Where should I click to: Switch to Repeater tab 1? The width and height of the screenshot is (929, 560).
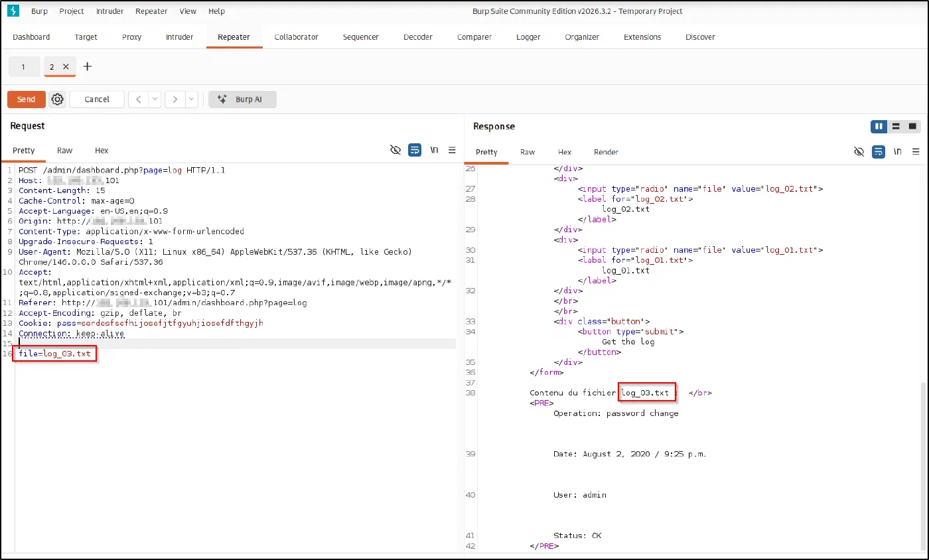23,66
